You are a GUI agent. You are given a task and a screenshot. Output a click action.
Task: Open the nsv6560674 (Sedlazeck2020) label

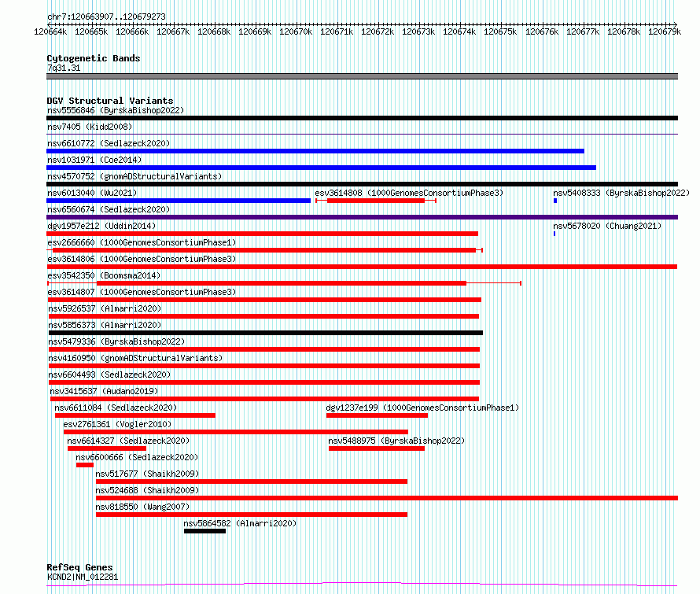click(x=109, y=209)
